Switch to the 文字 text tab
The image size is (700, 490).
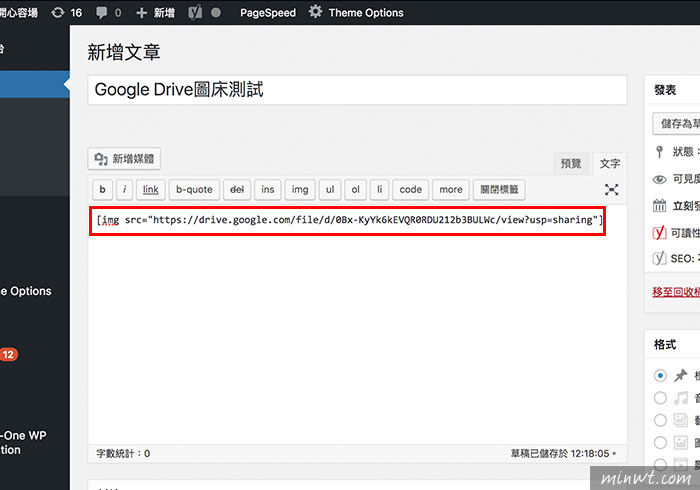[609, 163]
